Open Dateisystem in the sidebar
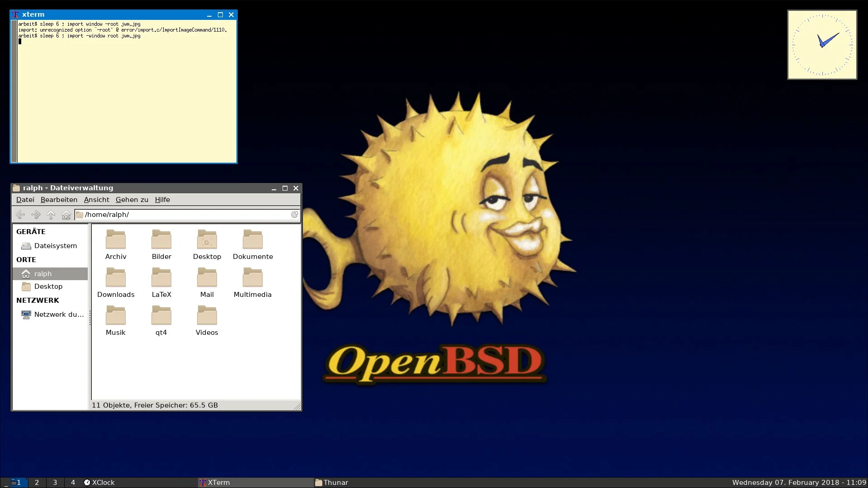Image resolution: width=868 pixels, height=488 pixels. pyautogui.click(x=50, y=246)
